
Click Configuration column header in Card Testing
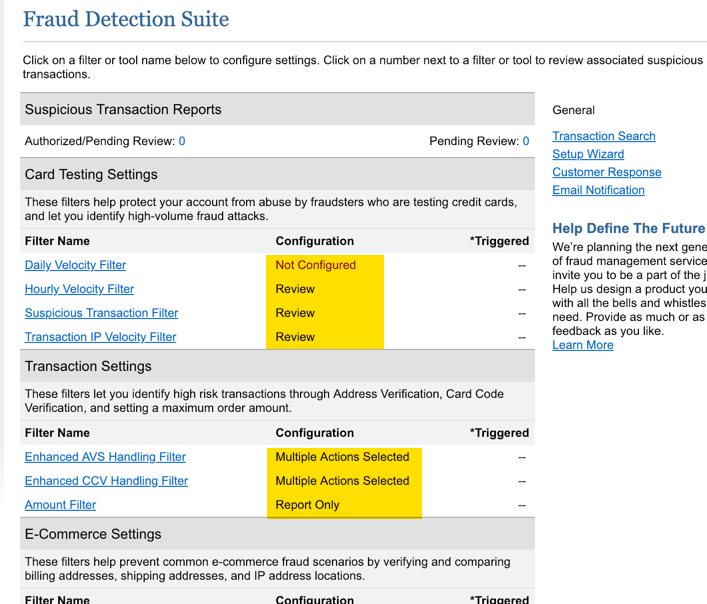click(x=315, y=241)
